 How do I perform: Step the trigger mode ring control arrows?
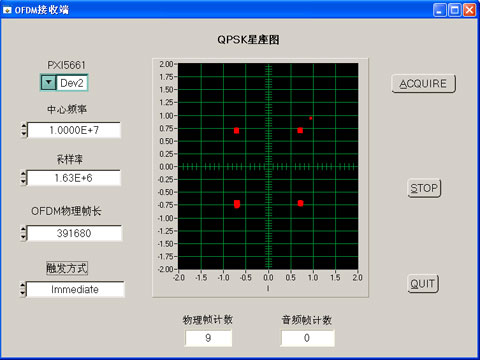point(23,289)
